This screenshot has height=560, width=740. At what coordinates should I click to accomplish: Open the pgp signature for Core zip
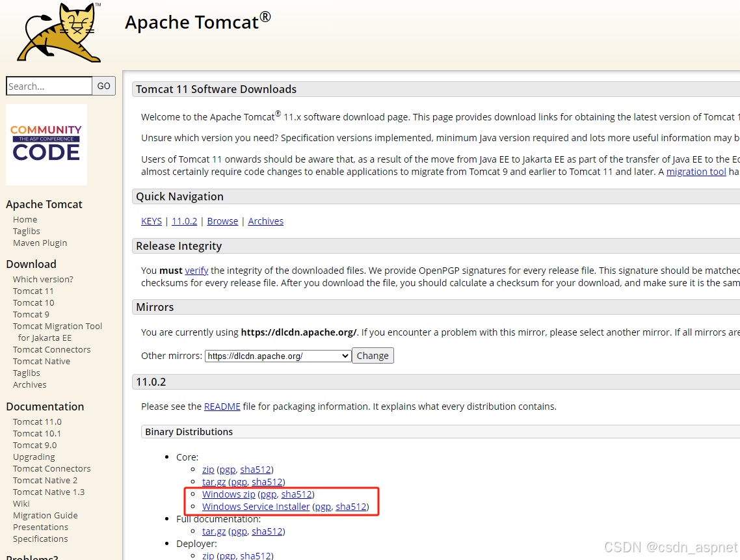pos(228,470)
